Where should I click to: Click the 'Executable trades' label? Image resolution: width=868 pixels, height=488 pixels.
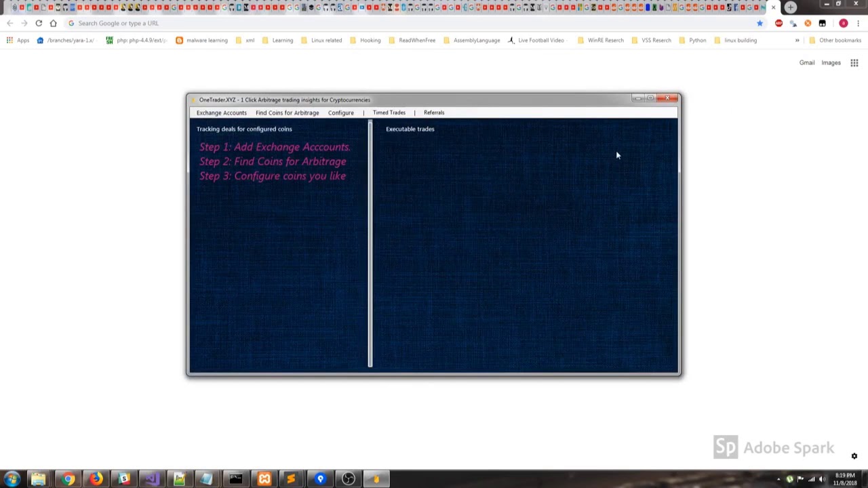(410, 129)
